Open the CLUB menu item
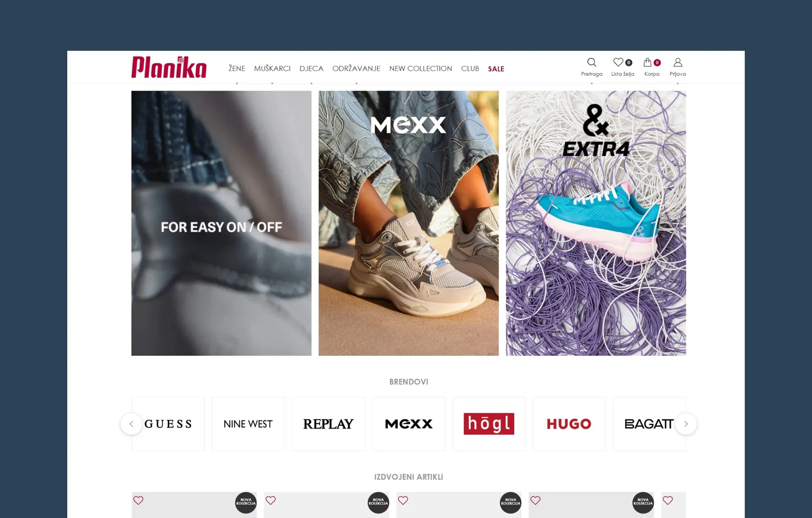Image resolution: width=812 pixels, height=518 pixels. 470,69
